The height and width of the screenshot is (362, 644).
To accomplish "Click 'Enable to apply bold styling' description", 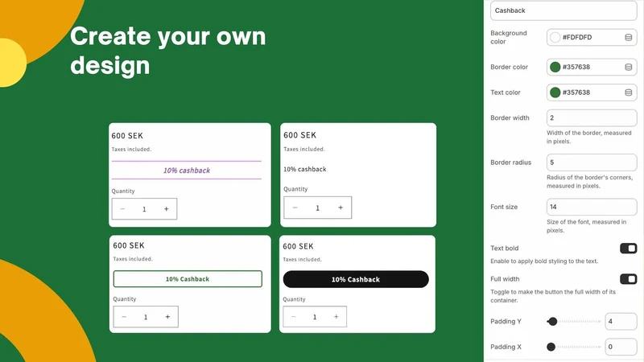I will click(544, 261).
